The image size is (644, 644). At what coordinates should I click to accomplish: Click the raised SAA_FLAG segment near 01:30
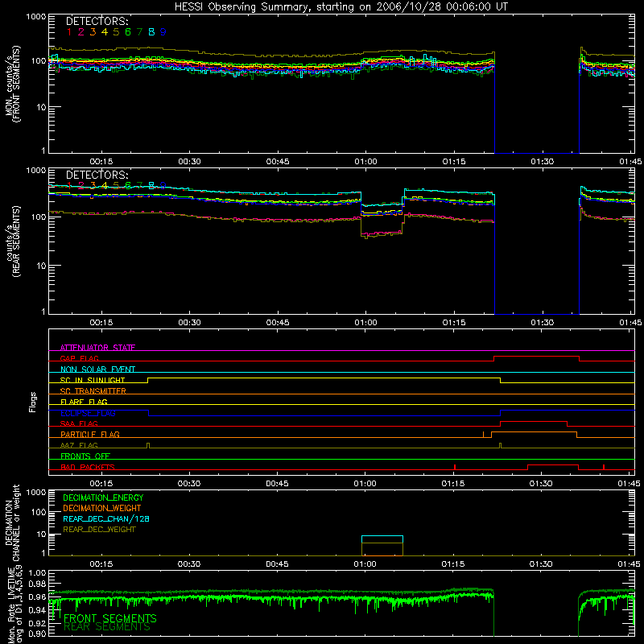coord(534,422)
